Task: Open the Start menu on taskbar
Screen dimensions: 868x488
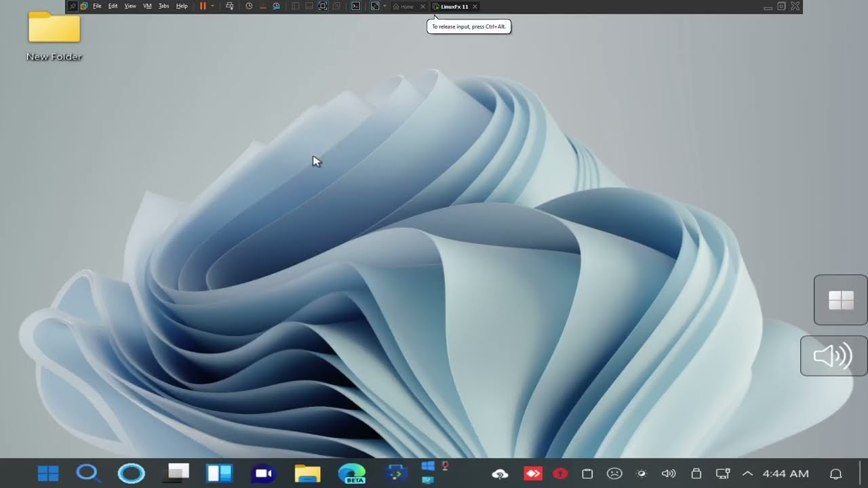Action: tap(48, 473)
